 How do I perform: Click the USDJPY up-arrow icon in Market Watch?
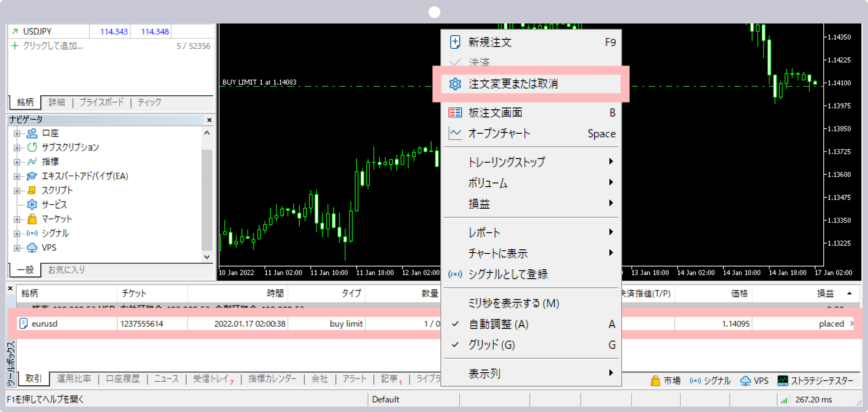[15, 31]
